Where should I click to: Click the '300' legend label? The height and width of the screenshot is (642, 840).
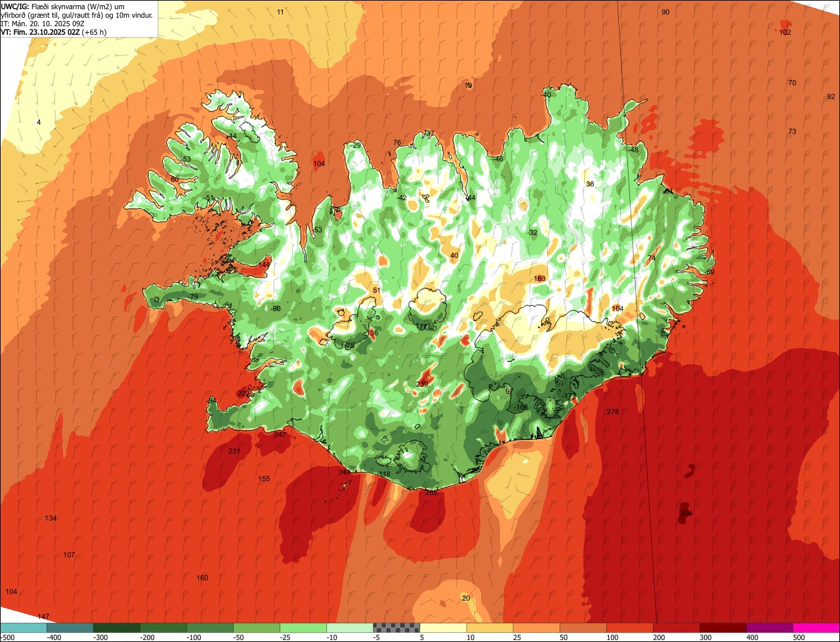(x=705, y=637)
